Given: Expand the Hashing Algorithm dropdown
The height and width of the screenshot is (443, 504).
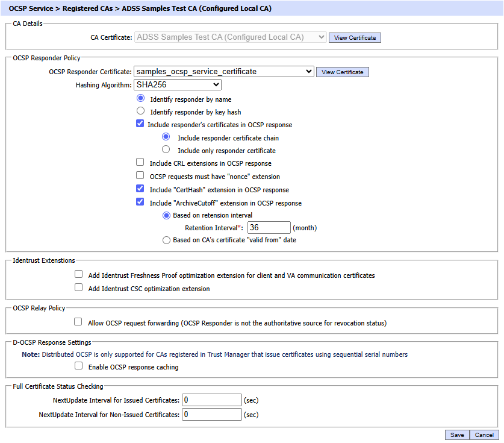Looking at the screenshot, I should pos(178,85).
